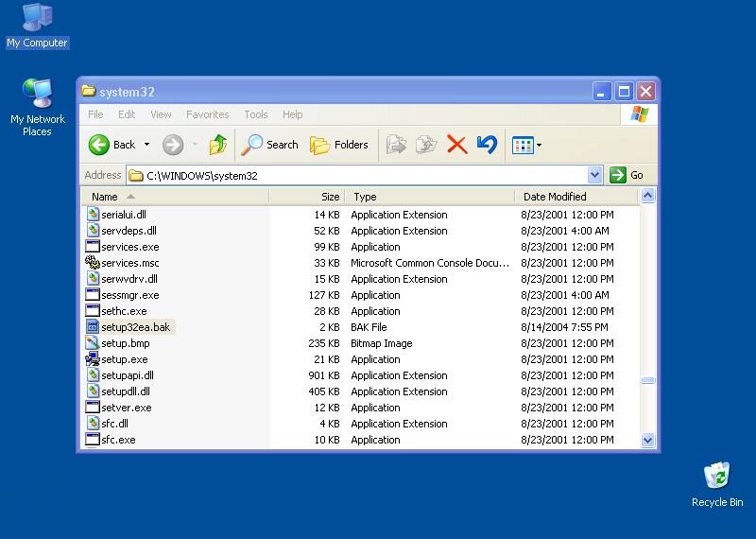This screenshot has height=539, width=756.
Task: Click the scrollbar up arrow
Action: (647, 196)
